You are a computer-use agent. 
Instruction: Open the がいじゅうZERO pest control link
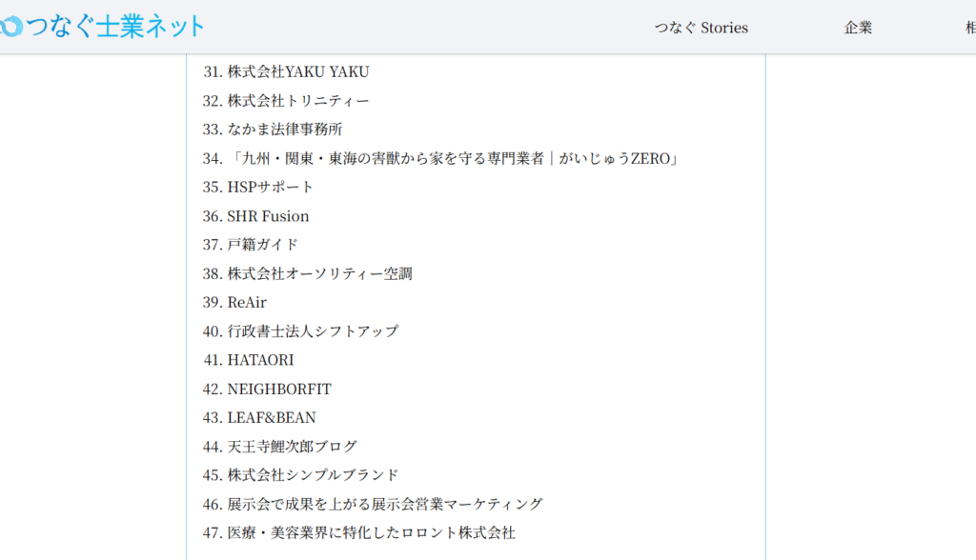point(452,158)
